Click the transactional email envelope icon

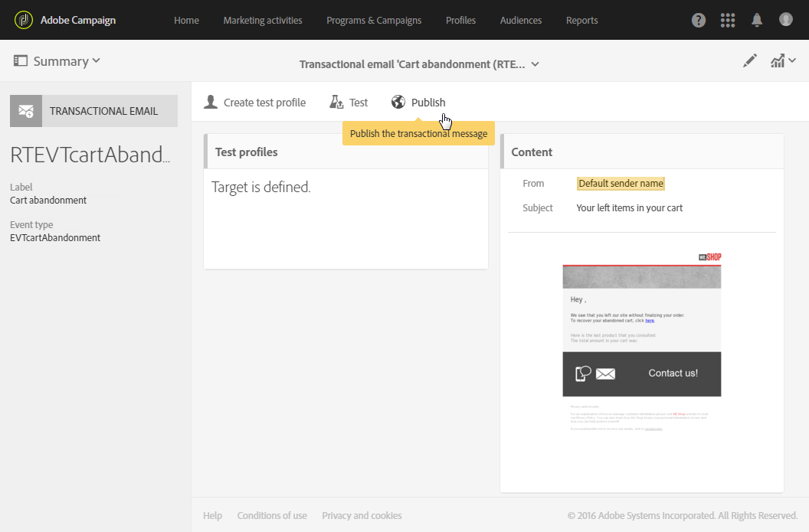(26, 111)
